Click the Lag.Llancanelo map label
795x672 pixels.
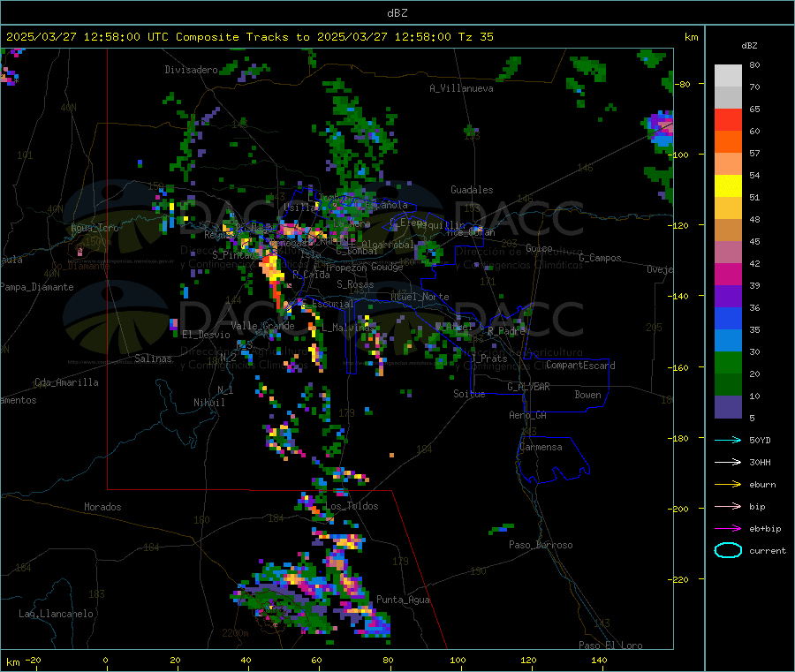tap(56, 614)
